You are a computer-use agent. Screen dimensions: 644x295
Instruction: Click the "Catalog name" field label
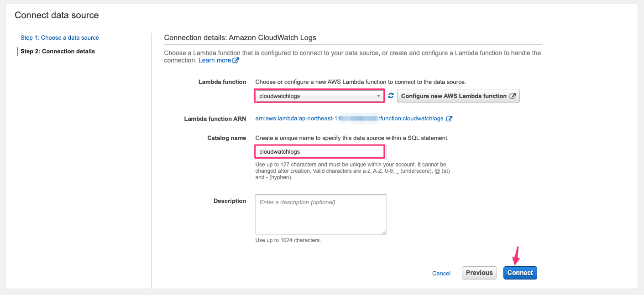coord(227,138)
